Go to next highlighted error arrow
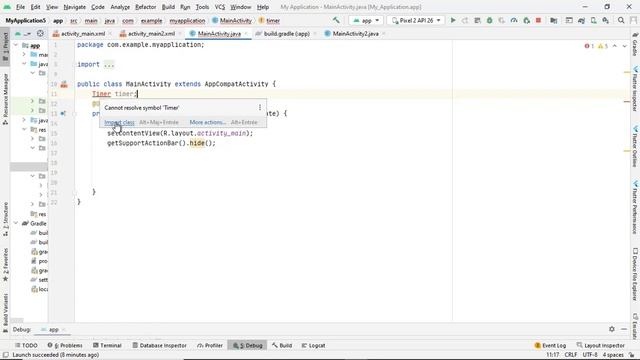 (624, 46)
